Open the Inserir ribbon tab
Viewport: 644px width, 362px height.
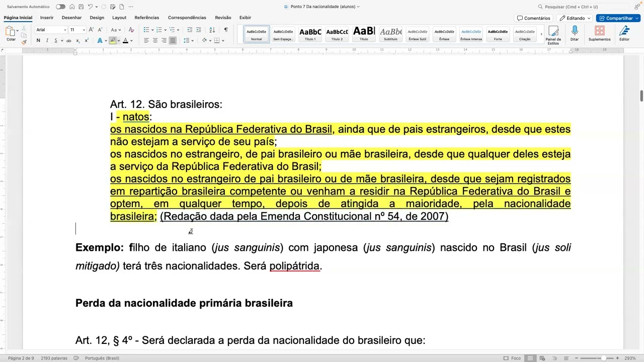(x=47, y=18)
